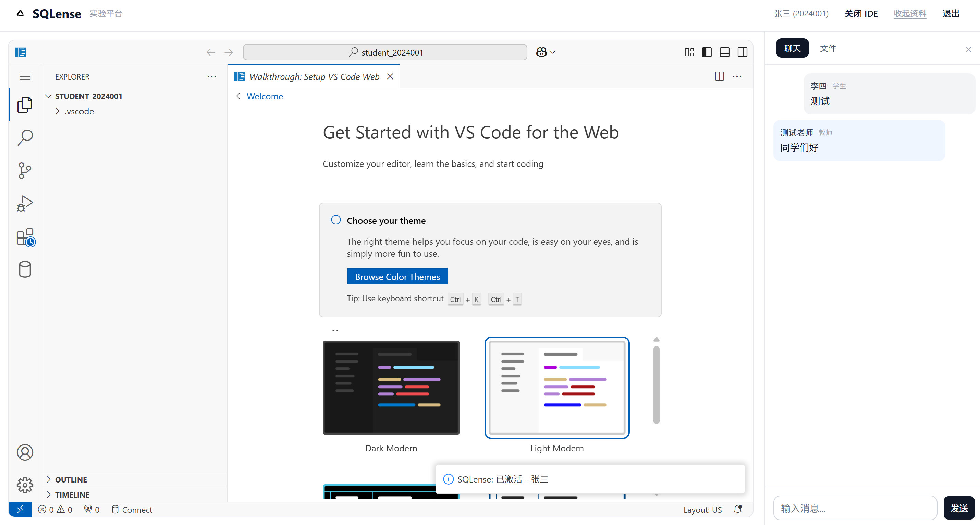Focus the 输入消息 chat input field

pos(855,508)
